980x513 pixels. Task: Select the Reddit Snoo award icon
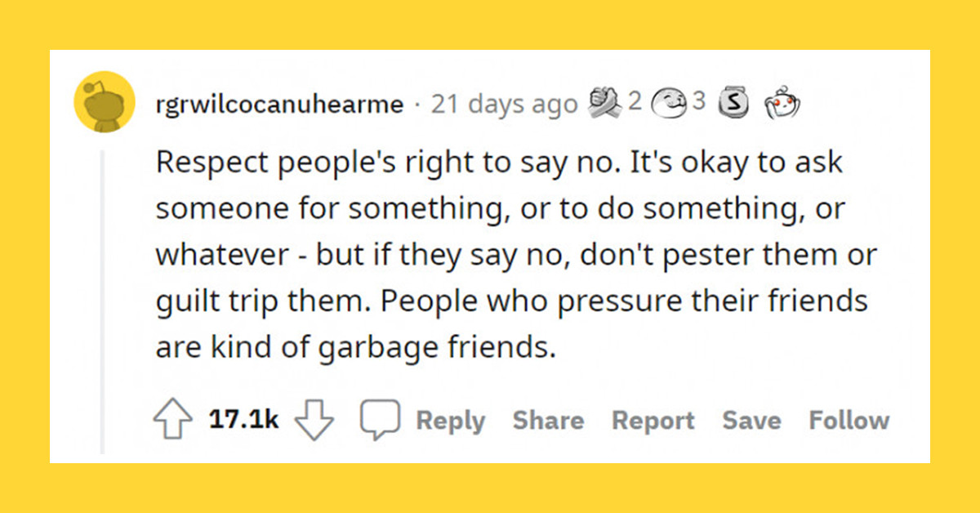(x=782, y=102)
